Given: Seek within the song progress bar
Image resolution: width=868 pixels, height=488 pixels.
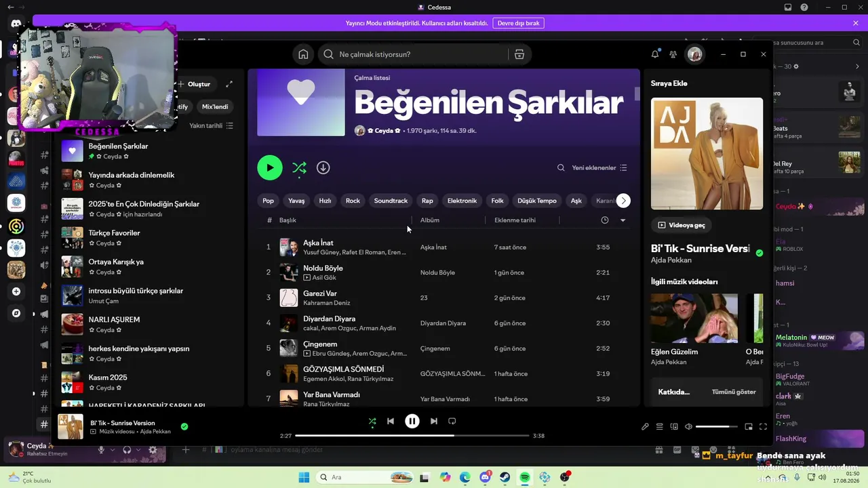Looking at the screenshot, I should point(412,436).
